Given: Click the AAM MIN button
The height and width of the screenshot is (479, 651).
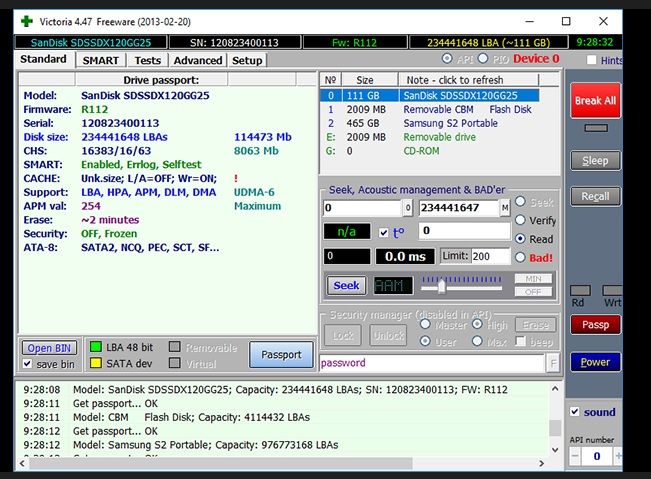Looking at the screenshot, I should [533, 279].
